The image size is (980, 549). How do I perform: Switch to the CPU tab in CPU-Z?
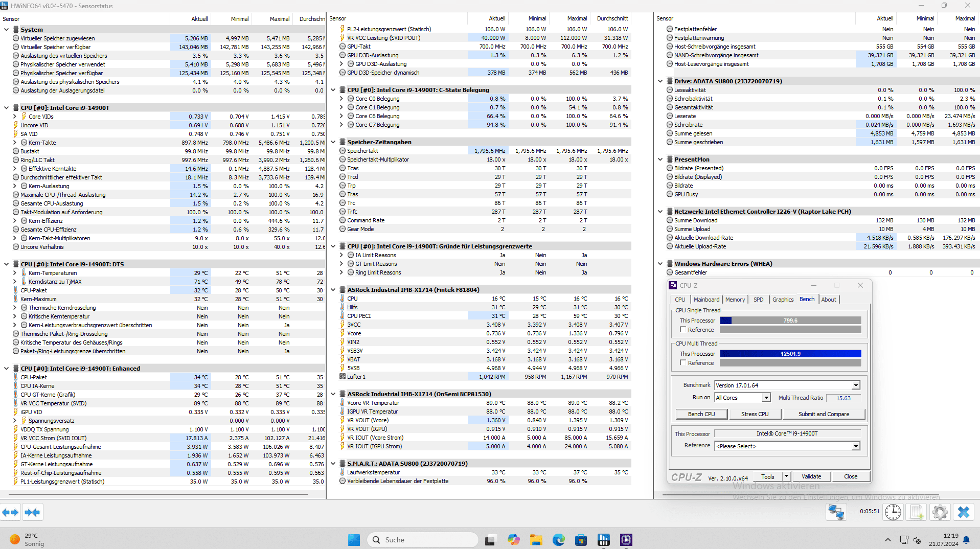click(x=680, y=300)
